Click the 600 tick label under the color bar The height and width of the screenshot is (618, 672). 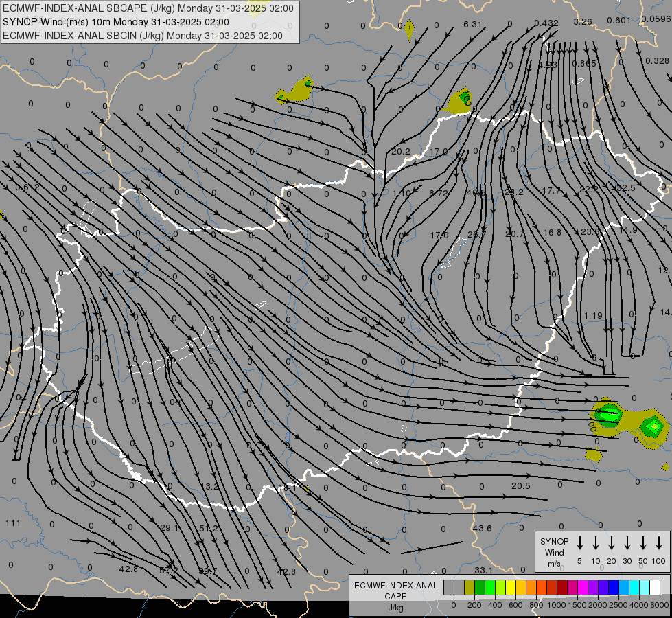pyautogui.click(x=516, y=605)
